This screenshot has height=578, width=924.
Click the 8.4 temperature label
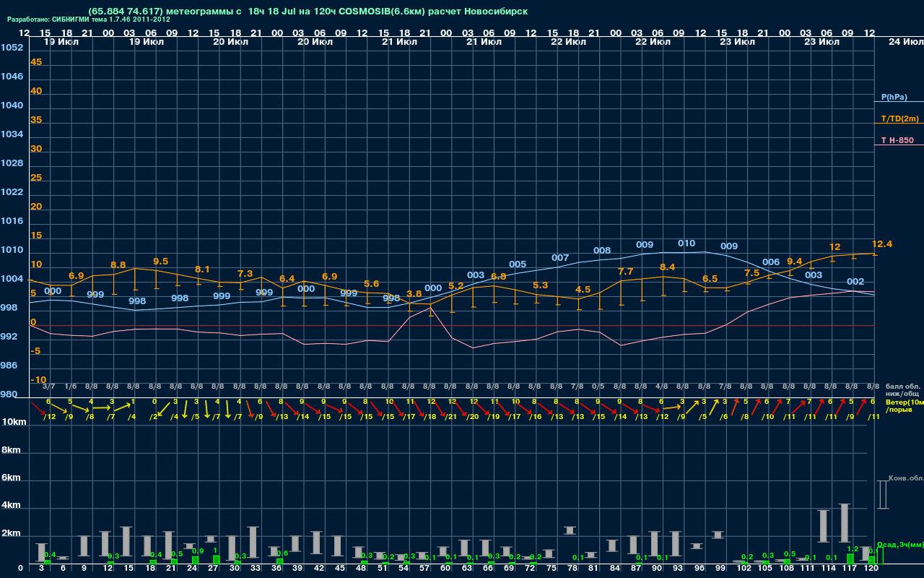[x=668, y=267]
